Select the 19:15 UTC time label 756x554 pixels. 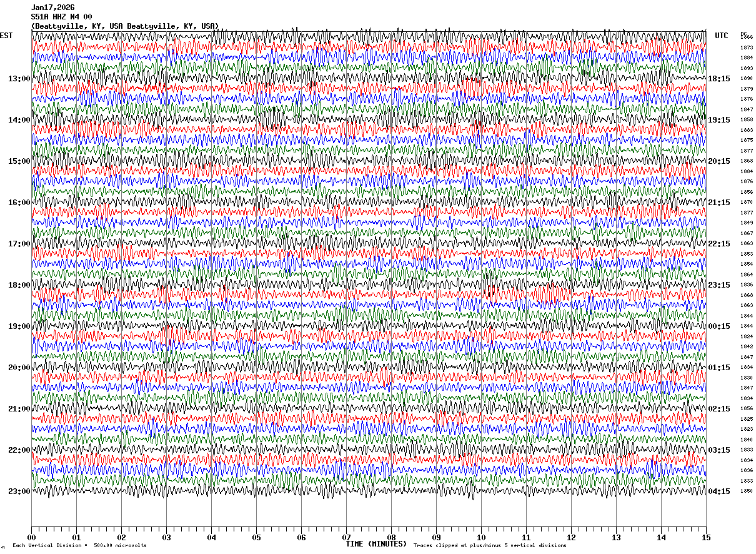pos(719,120)
